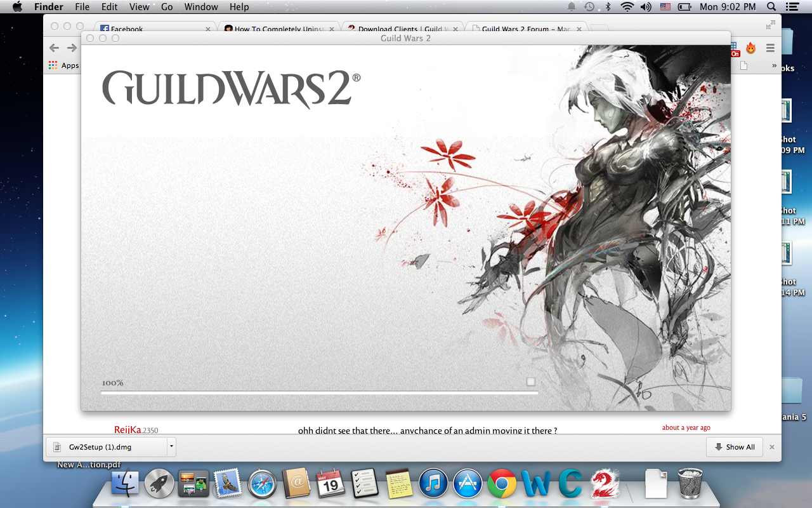Switch to Google Chrome in Dock
This screenshot has height=508, width=812.
point(502,484)
